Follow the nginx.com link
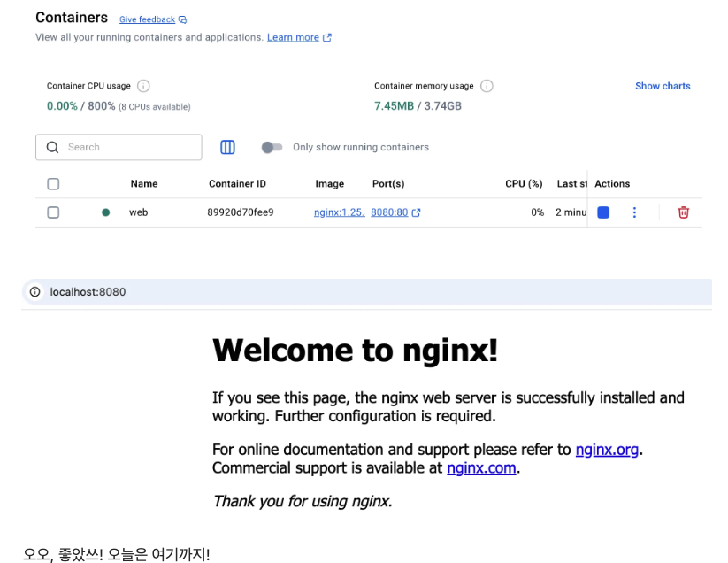 point(481,467)
